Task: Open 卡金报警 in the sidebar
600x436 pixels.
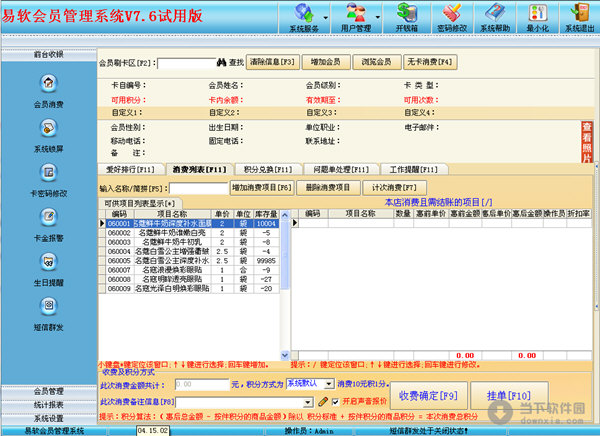Action: click(x=49, y=225)
